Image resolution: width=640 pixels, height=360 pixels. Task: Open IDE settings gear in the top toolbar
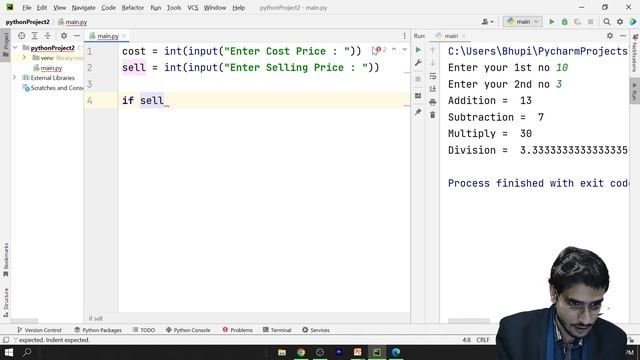point(620,22)
